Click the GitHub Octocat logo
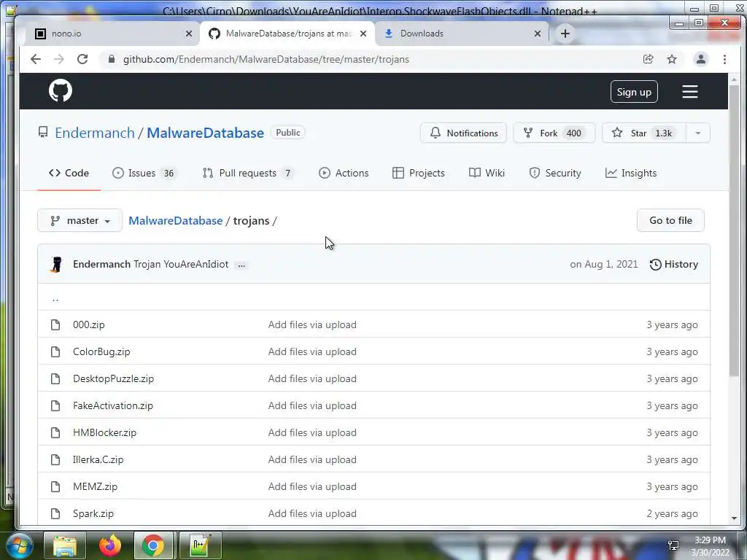Viewport: 747px width, 560px height. (x=61, y=90)
